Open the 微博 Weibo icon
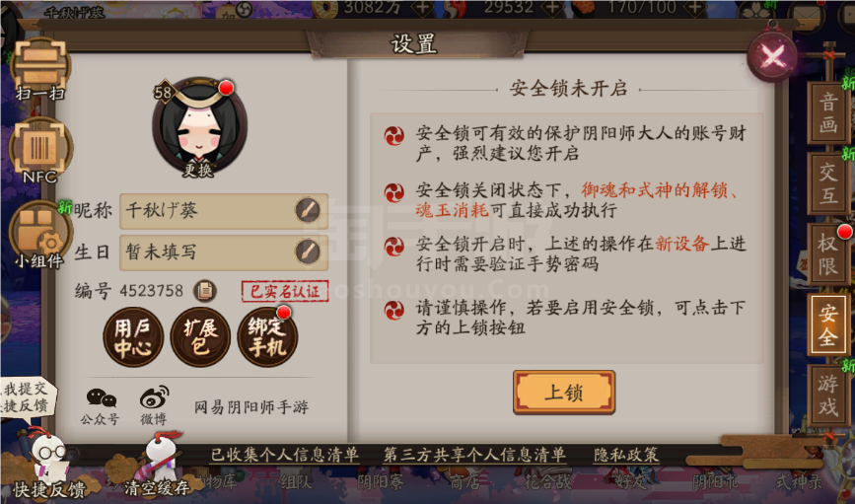 (154, 406)
